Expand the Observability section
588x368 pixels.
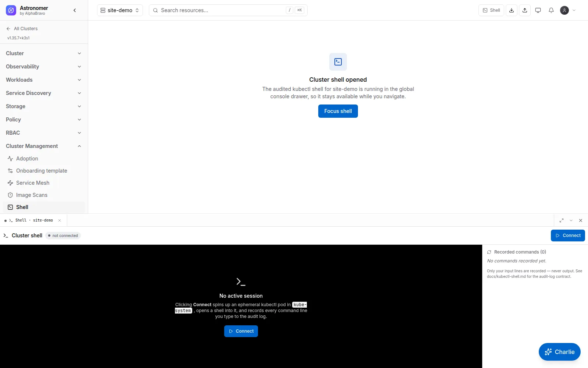pyautogui.click(x=44, y=67)
